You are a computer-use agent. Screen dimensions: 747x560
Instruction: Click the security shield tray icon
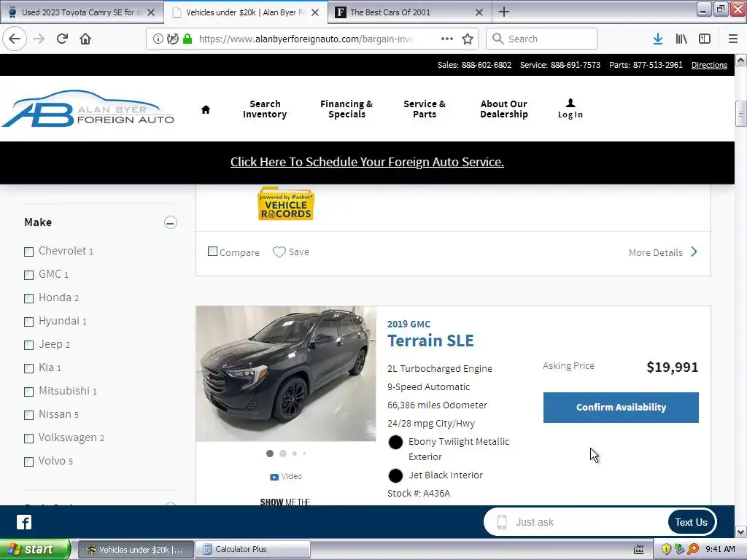666,549
